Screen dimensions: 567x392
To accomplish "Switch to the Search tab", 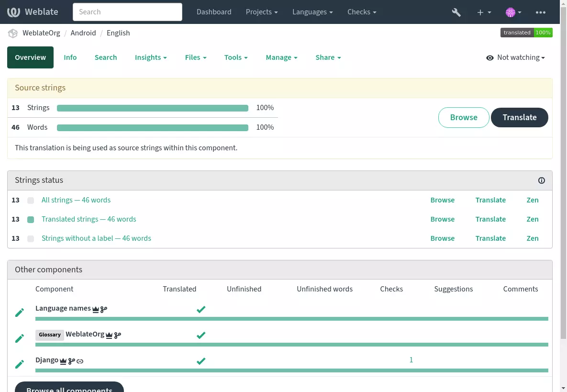I will (106, 57).
